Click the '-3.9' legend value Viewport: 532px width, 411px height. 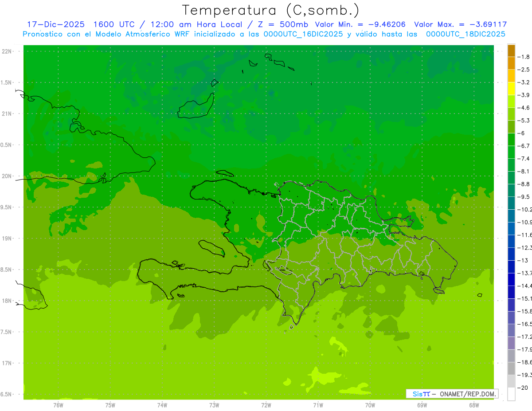point(524,95)
